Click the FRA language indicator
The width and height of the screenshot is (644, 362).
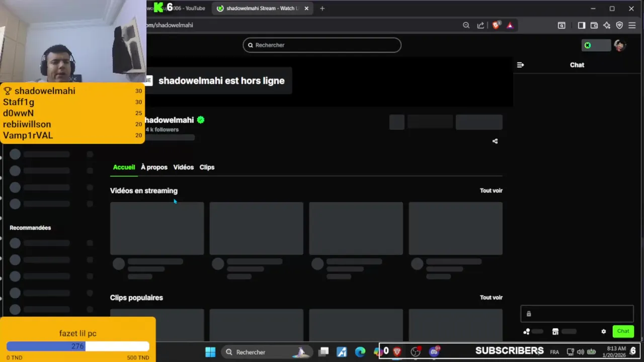(554, 352)
